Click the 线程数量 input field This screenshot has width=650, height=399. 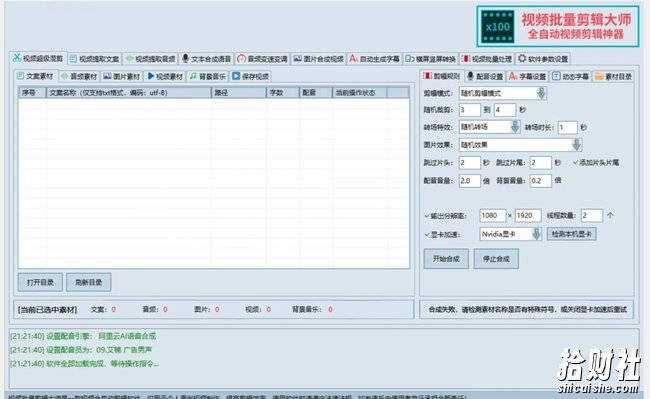[x=592, y=215]
